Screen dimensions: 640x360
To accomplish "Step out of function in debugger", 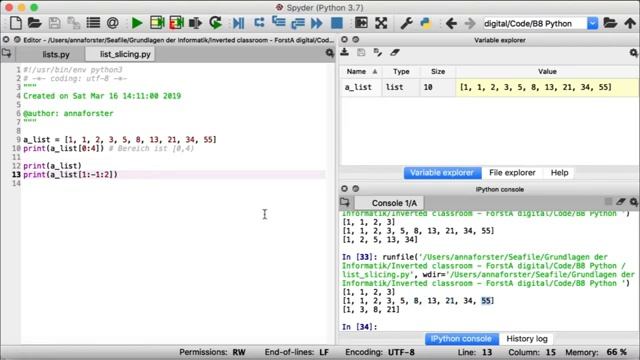I will tap(298, 23).
